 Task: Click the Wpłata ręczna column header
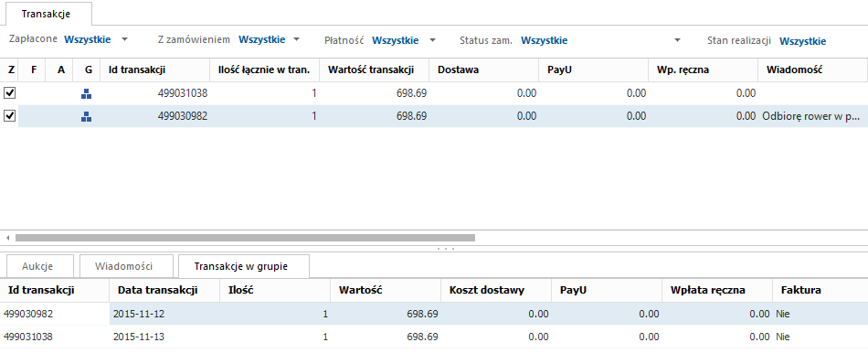coord(717,290)
